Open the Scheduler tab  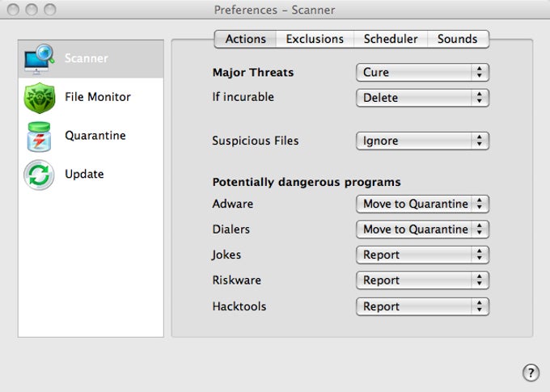click(391, 39)
